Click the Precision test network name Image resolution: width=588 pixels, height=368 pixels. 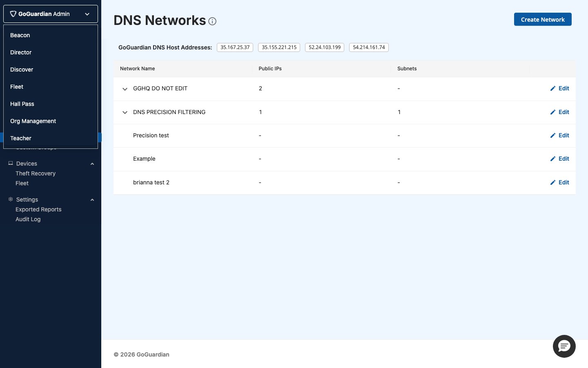pos(151,135)
